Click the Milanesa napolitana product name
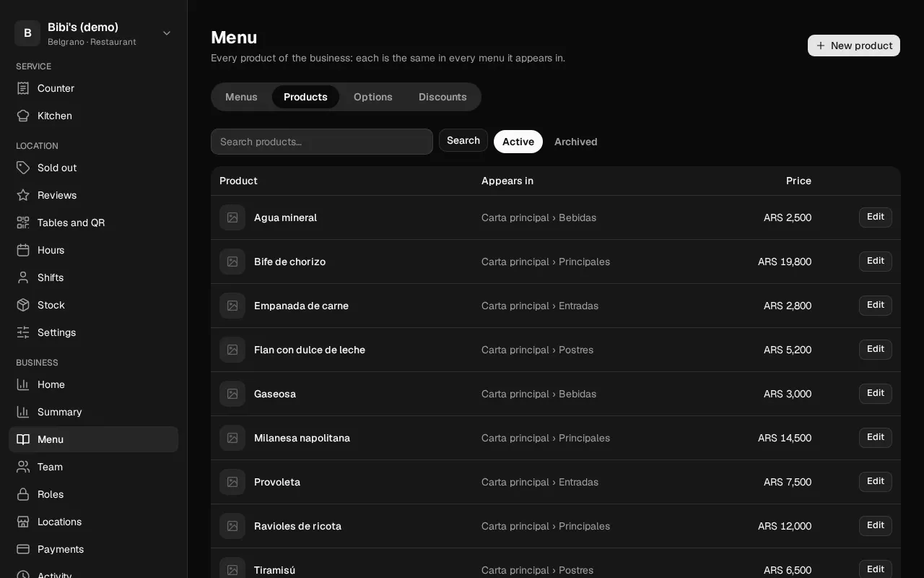Viewport: 924px width, 578px height. point(302,438)
